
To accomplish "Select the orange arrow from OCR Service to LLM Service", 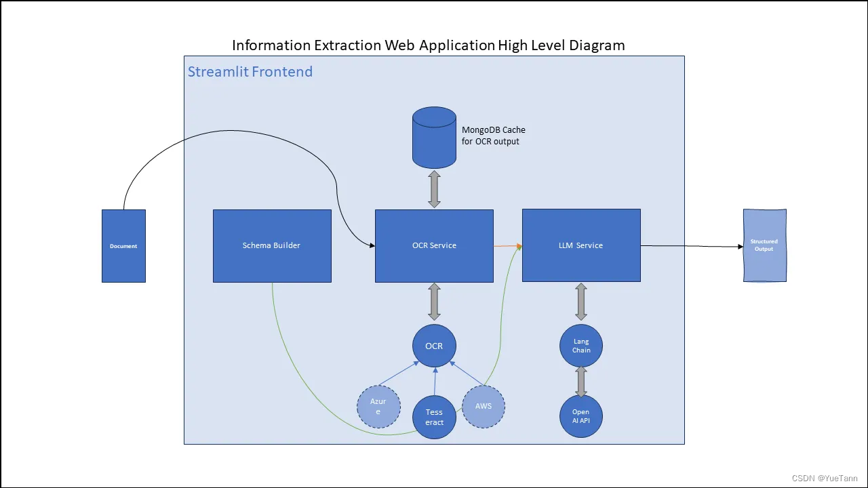I will pos(508,246).
